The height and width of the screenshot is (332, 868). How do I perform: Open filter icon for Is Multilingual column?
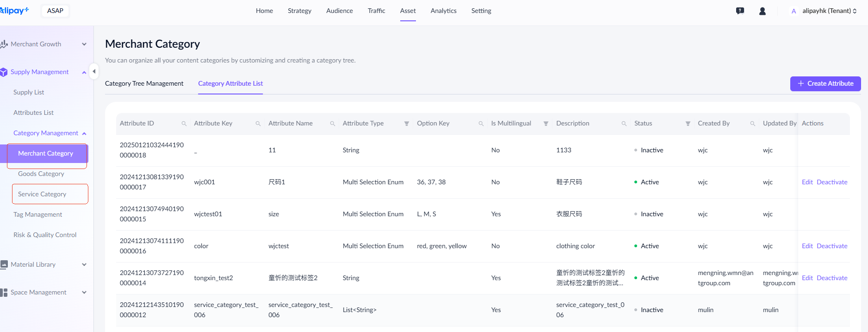coord(546,124)
